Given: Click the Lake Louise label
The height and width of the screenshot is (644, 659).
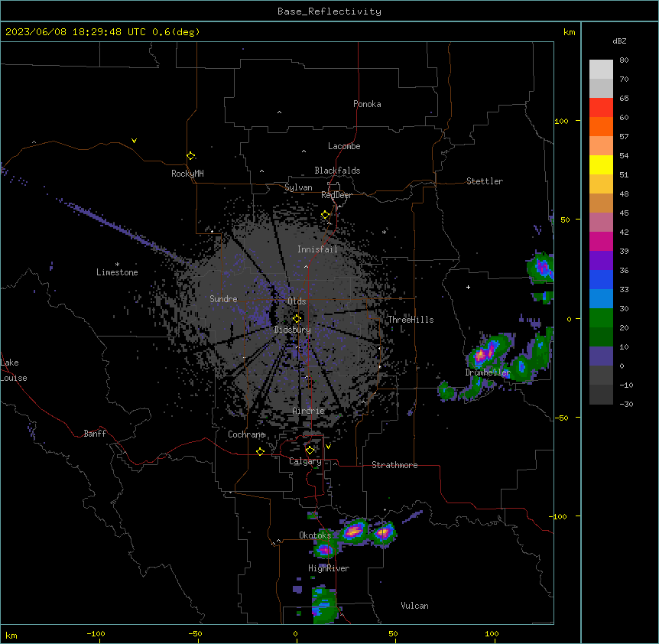Looking at the screenshot, I should coord(14,370).
